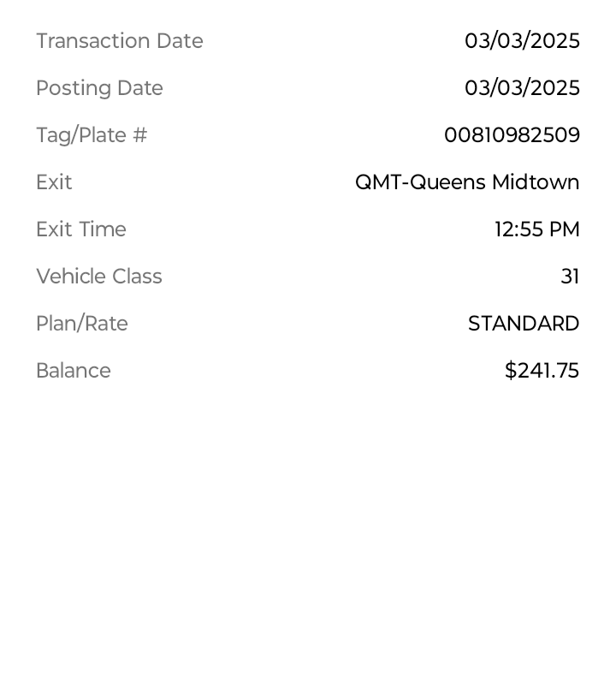Image resolution: width=616 pixels, height=685 pixels.
Task: Click the Posting Date label
Action: [x=99, y=88]
